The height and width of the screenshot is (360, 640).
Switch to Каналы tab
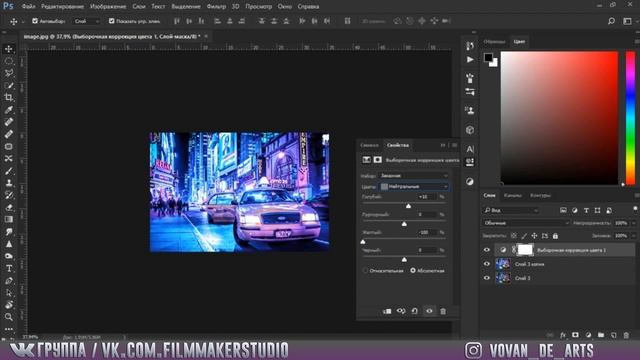pyautogui.click(x=512, y=196)
